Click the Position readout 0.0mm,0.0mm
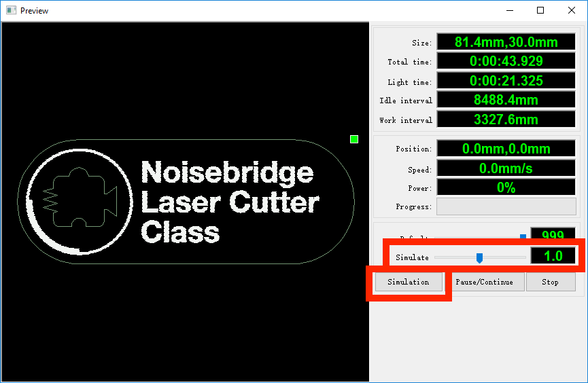This screenshot has width=588, height=383. point(506,148)
